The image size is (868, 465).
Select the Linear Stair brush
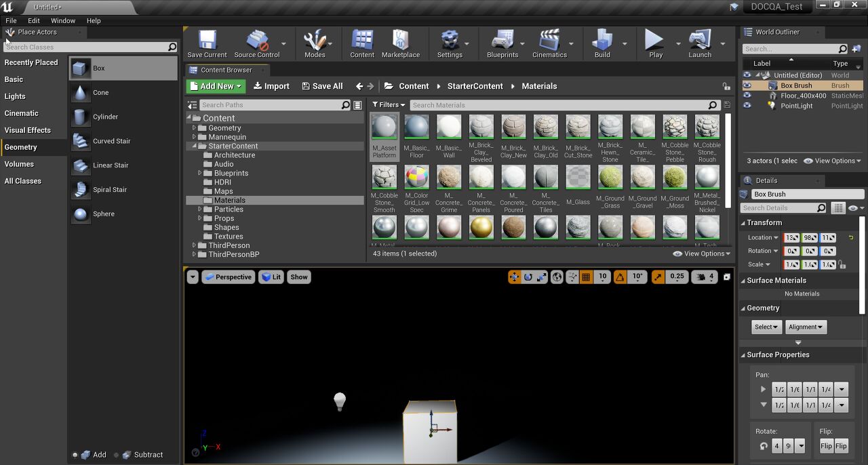click(123, 165)
